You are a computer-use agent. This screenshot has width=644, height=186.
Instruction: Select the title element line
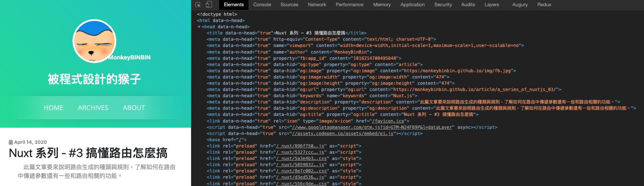click(x=287, y=33)
